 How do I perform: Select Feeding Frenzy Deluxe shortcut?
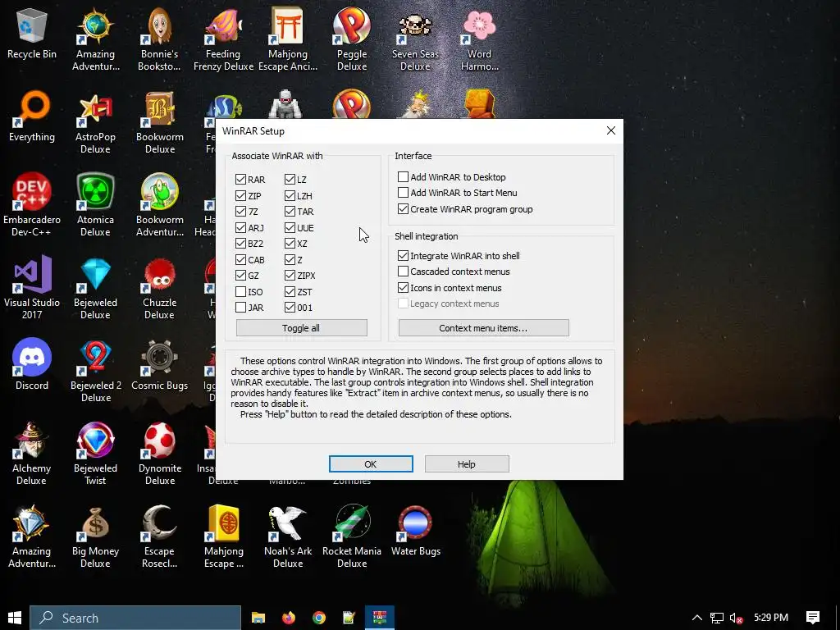coord(223,40)
